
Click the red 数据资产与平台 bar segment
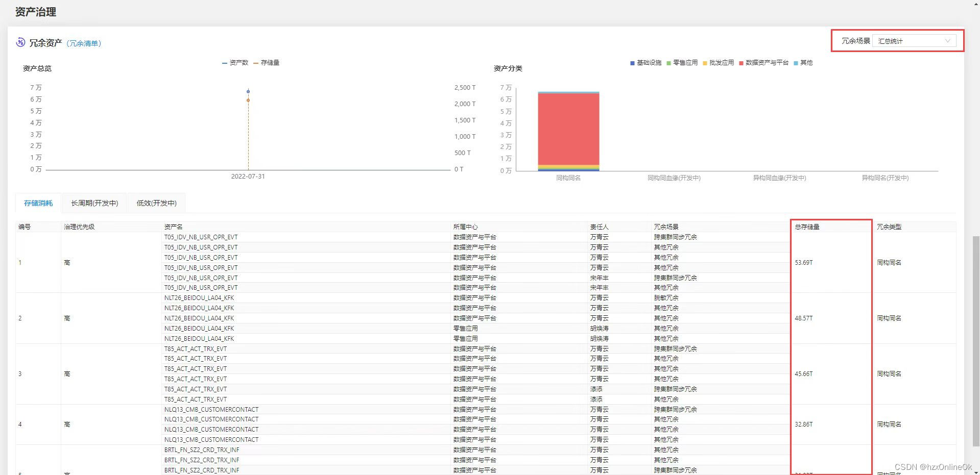tap(568, 129)
